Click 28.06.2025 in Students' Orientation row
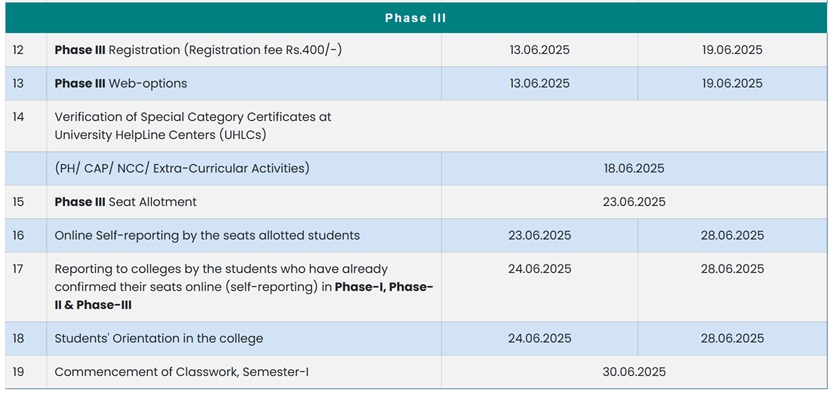The image size is (833, 393). 732,338
